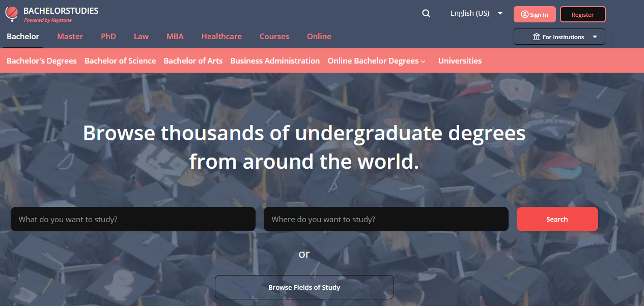Viewport: 644px width, 306px height.
Task: Open the Bachelor's Degrees link
Action: point(42,61)
